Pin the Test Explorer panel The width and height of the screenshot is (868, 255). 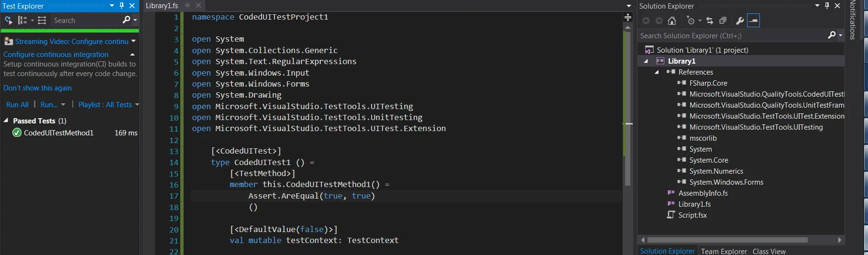point(121,6)
